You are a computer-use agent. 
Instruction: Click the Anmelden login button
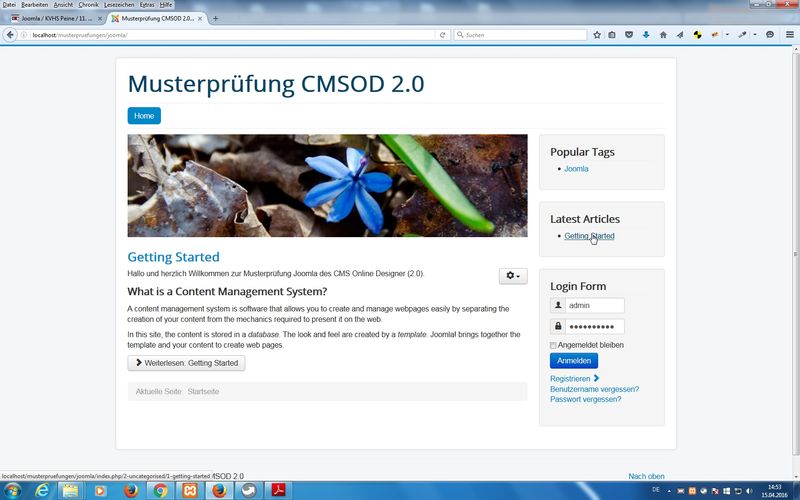(x=574, y=361)
